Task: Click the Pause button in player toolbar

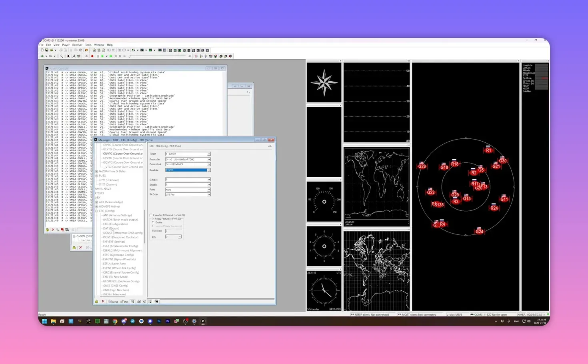Action: [x=98, y=56]
